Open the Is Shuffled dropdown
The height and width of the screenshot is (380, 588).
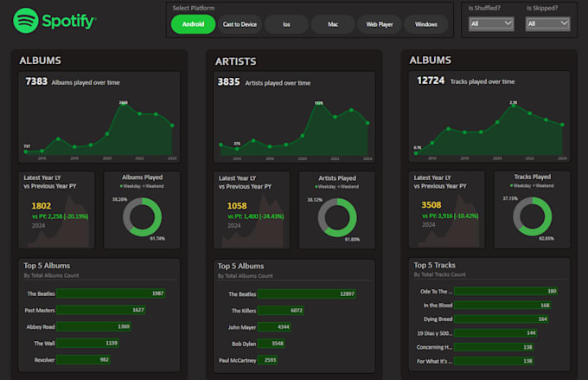click(x=491, y=23)
